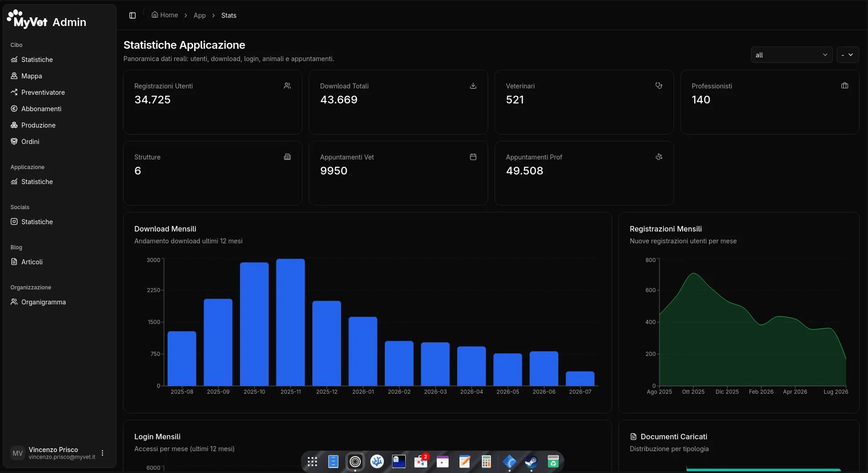Click the Veterinari value 521
The height and width of the screenshot is (473, 868).
tap(515, 100)
